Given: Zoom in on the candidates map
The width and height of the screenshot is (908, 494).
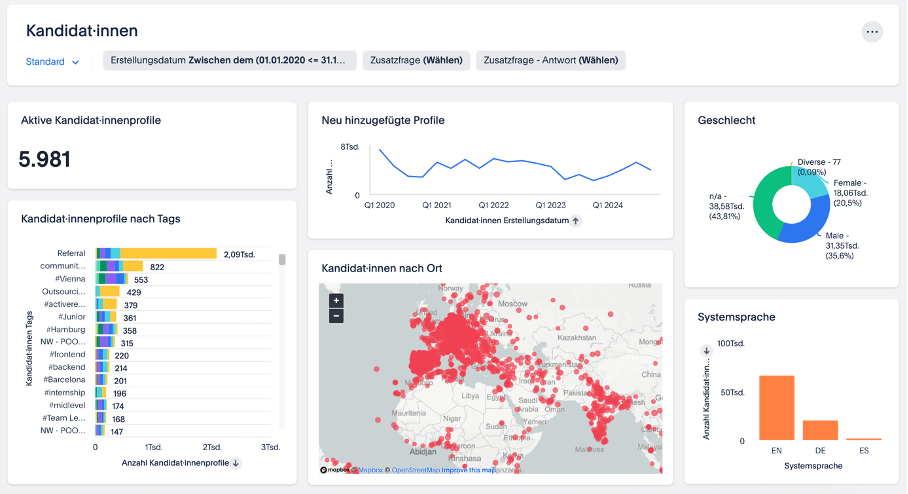Looking at the screenshot, I should click(336, 301).
